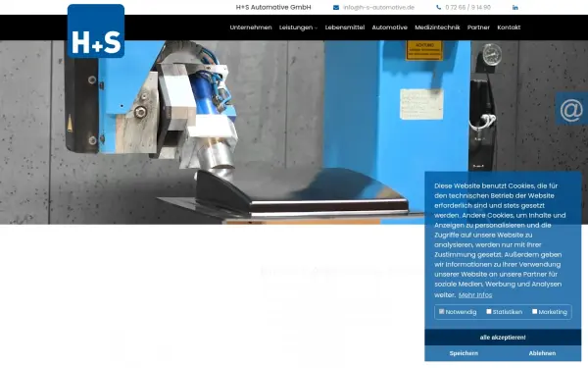Enable the Marketing cookies checkbox
This screenshot has height=368, width=588.
point(534,312)
